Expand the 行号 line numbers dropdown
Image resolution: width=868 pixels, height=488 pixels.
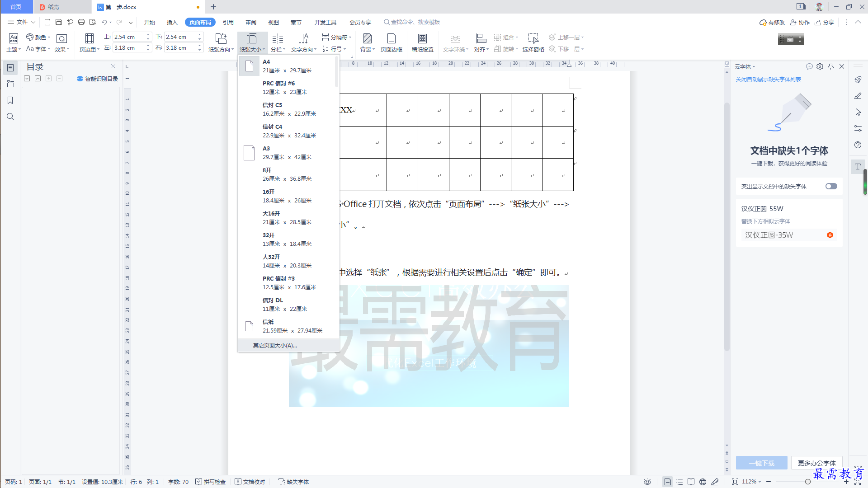334,49
